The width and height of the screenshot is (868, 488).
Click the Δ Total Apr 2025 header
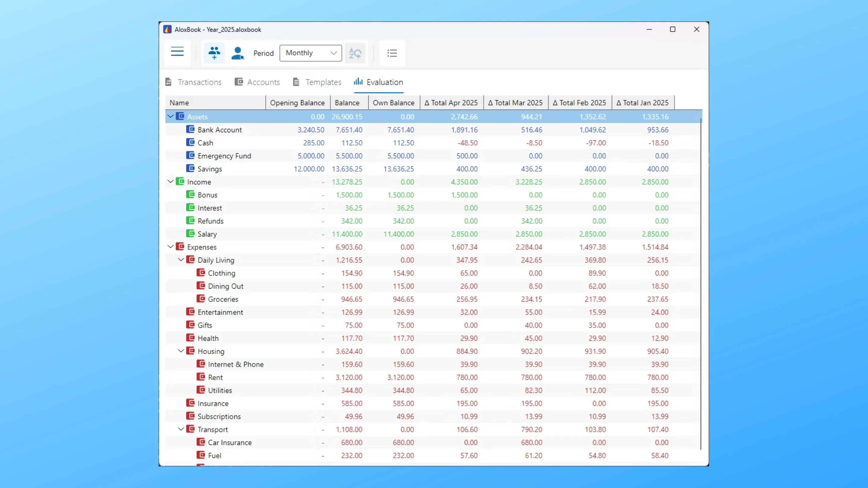tap(452, 103)
